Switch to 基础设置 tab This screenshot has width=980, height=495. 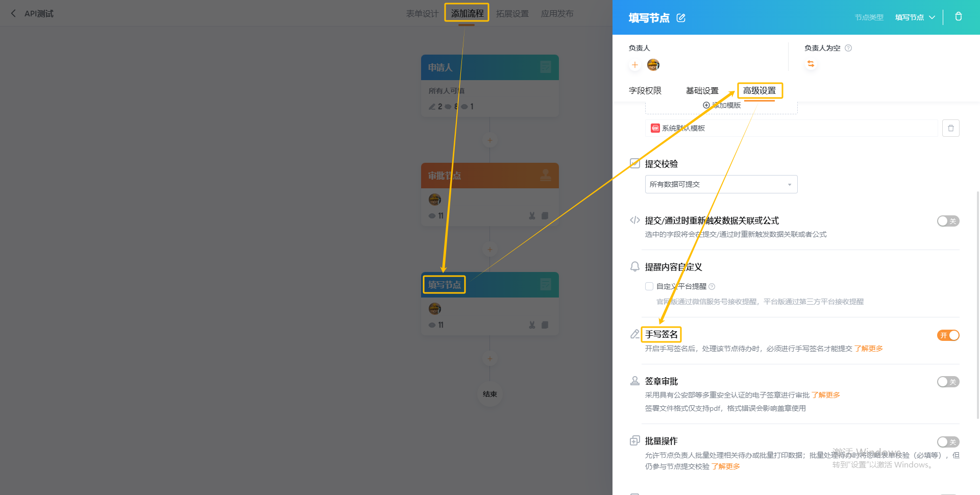702,90
